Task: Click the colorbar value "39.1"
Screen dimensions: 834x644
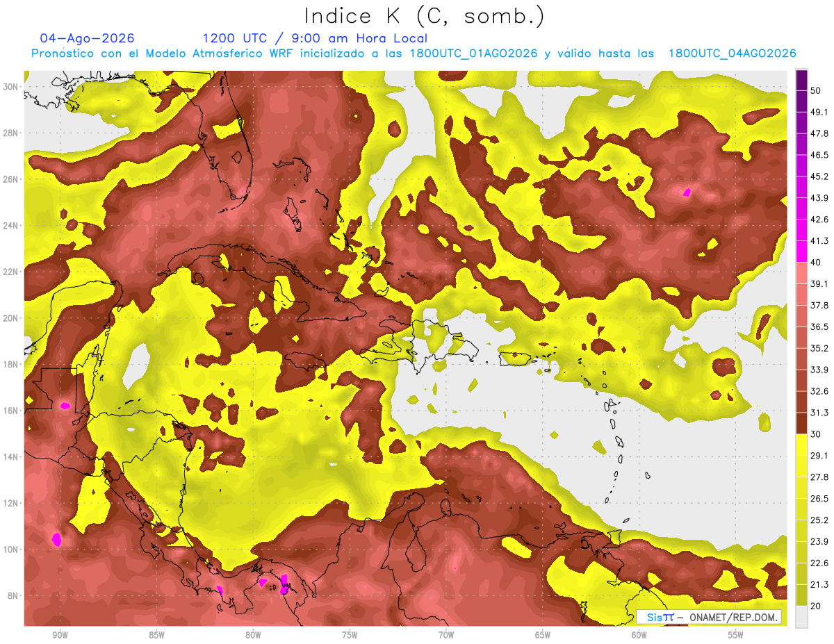Action: point(819,283)
